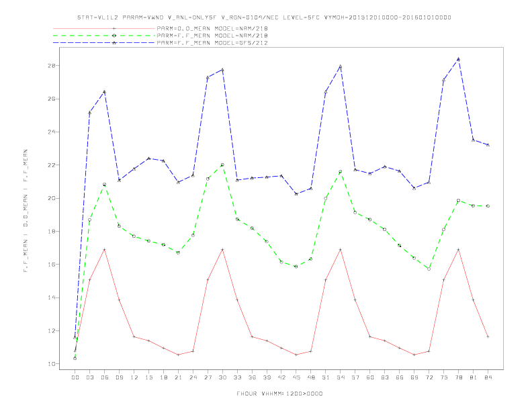The height and width of the screenshot is (411, 532).
Task: Click y-axis tick label 12
Action: pyautogui.click(x=52, y=330)
